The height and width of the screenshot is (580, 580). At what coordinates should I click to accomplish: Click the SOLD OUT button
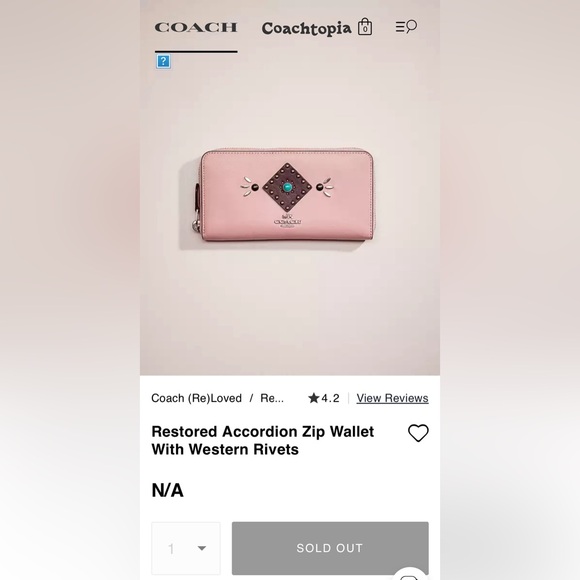330,548
